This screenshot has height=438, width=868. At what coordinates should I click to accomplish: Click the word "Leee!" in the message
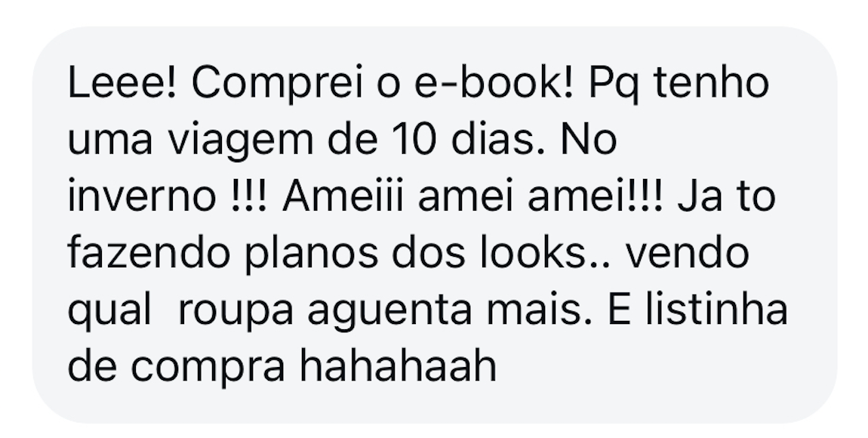point(122,82)
